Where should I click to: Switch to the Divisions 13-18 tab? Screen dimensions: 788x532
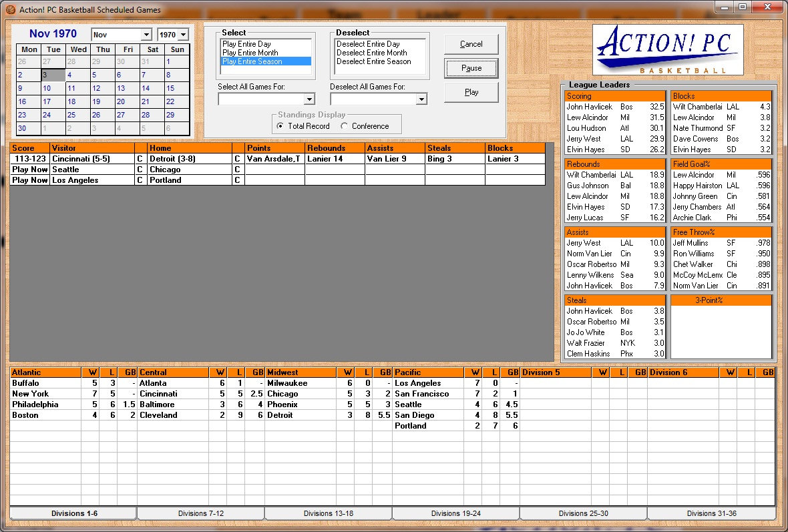(x=328, y=513)
